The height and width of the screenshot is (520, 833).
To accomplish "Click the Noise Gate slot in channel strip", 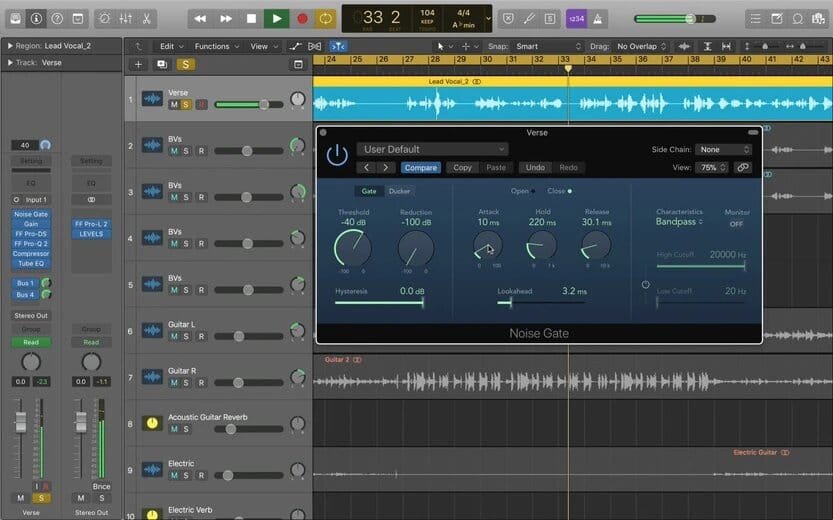I will pos(31,214).
